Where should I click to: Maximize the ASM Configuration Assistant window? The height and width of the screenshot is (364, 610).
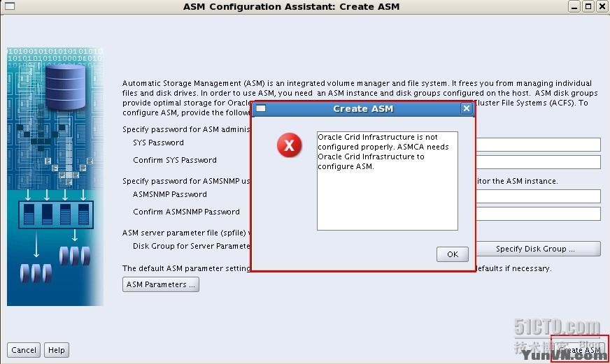point(588,6)
